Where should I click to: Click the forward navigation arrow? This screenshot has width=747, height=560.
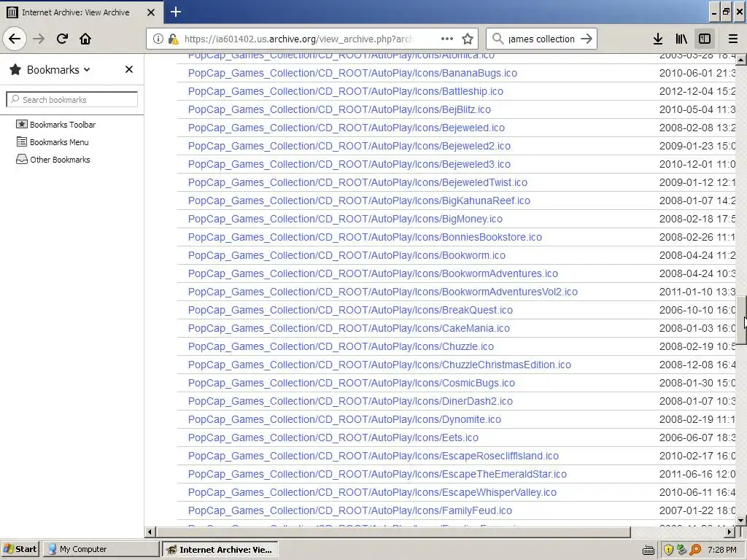click(x=39, y=39)
